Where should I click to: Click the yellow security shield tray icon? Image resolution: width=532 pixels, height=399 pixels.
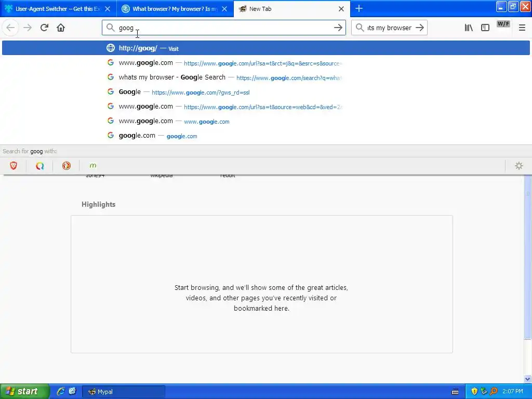[474, 392]
